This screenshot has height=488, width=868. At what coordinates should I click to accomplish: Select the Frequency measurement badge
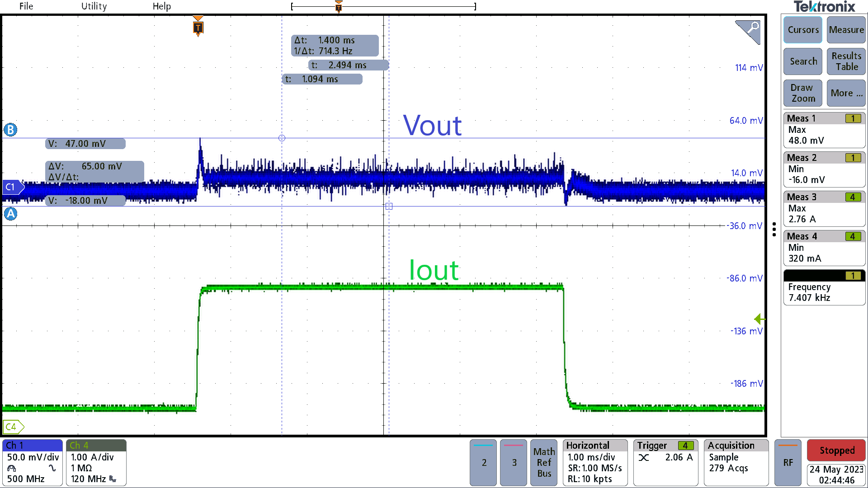(824, 287)
